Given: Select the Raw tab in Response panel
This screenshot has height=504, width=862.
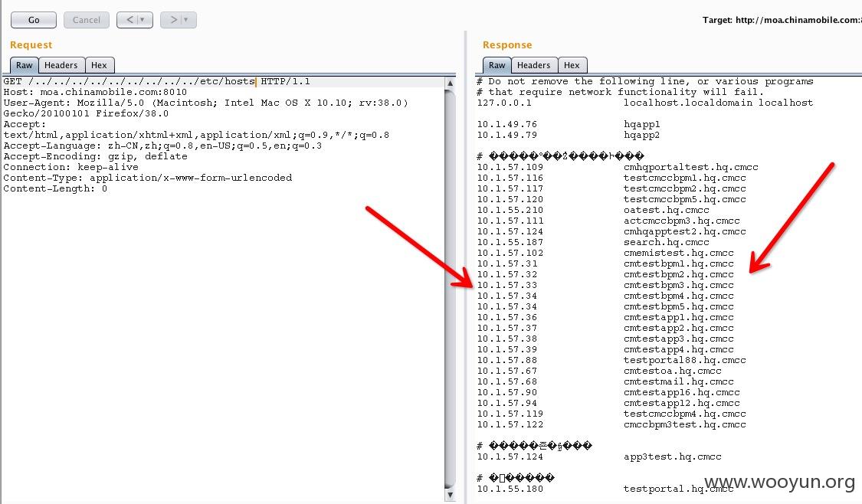Looking at the screenshot, I should 497,65.
